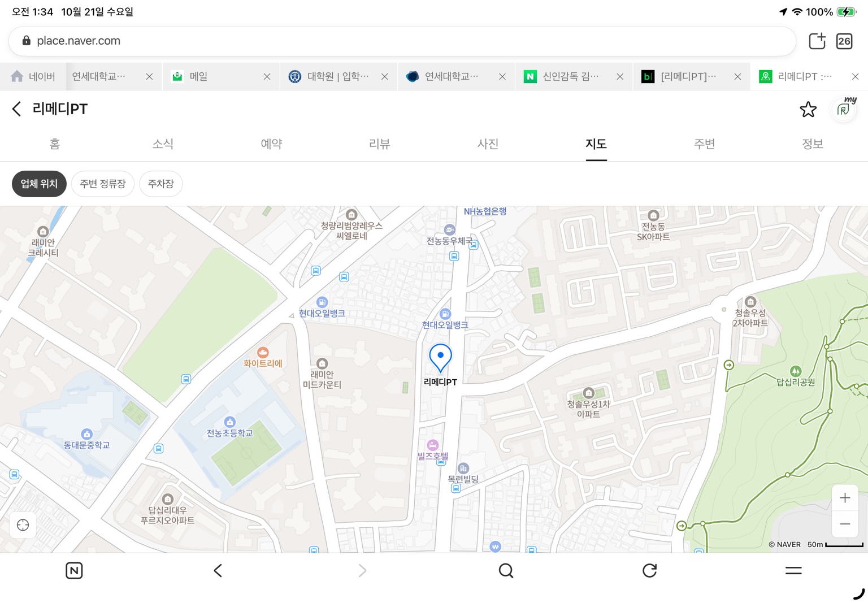
Task: Open the 사진 tab
Action: pyautogui.click(x=488, y=144)
